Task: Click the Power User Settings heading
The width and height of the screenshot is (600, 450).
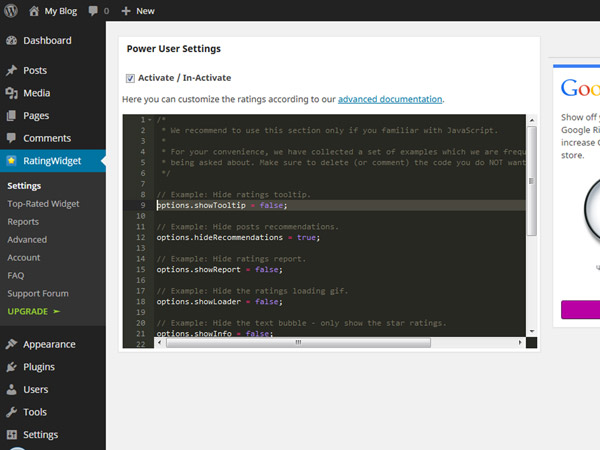Action: (x=174, y=49)
